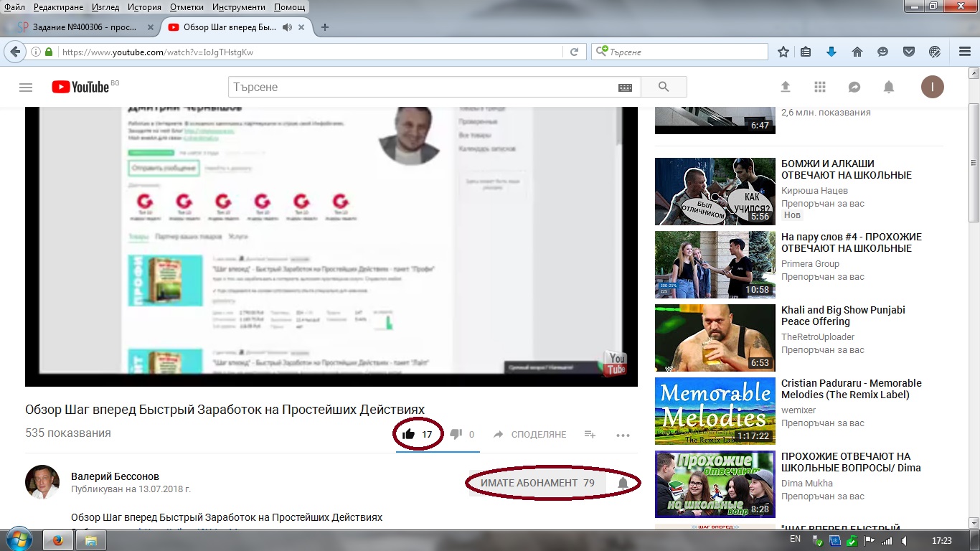Open Khali and Big Show video thumbnail

715,338
